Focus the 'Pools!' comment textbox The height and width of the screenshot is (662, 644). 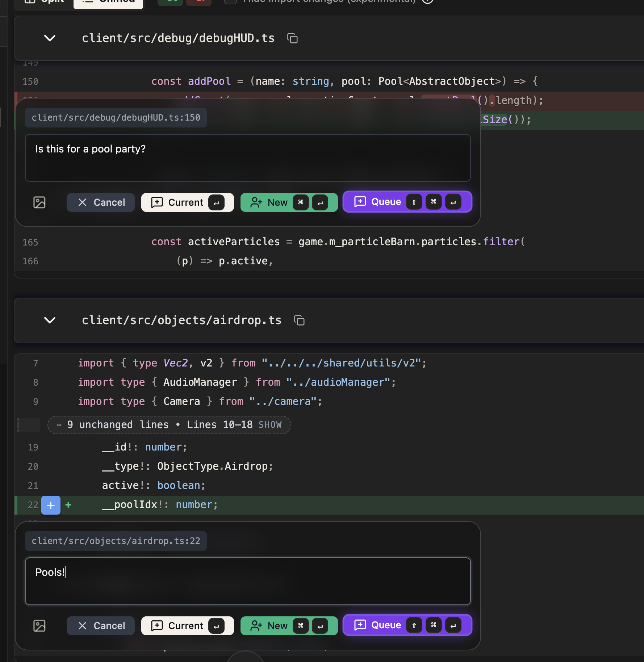point(248,581)
